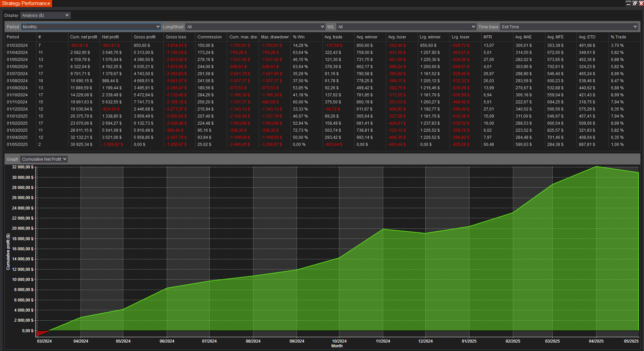Select the 01/07/2024 period row
Image resolution: width=644 pixels, height=351 pixels.
(322, 74)
